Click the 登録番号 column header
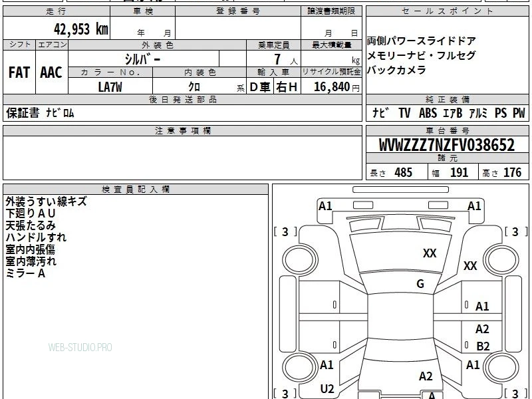 pos(238,11)
